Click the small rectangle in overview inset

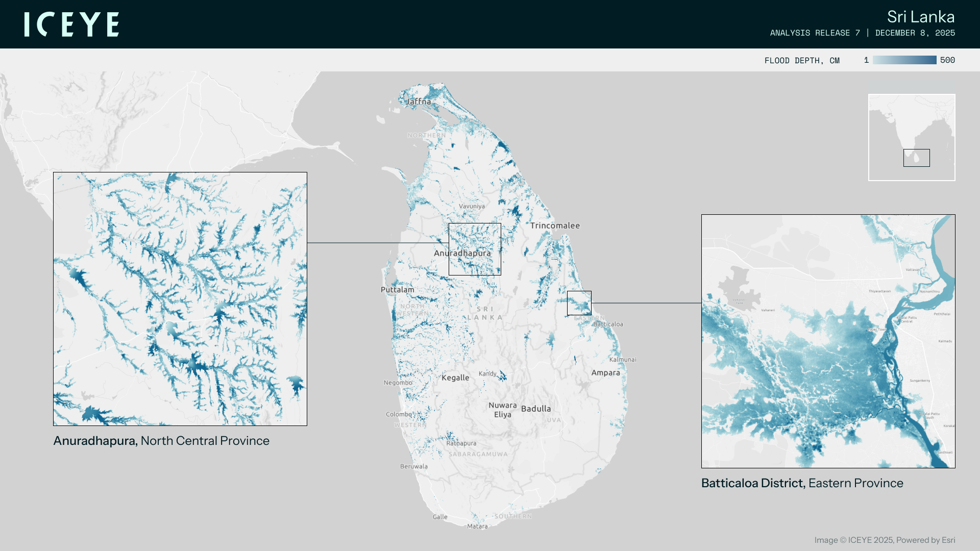click(x=916, y=158)
